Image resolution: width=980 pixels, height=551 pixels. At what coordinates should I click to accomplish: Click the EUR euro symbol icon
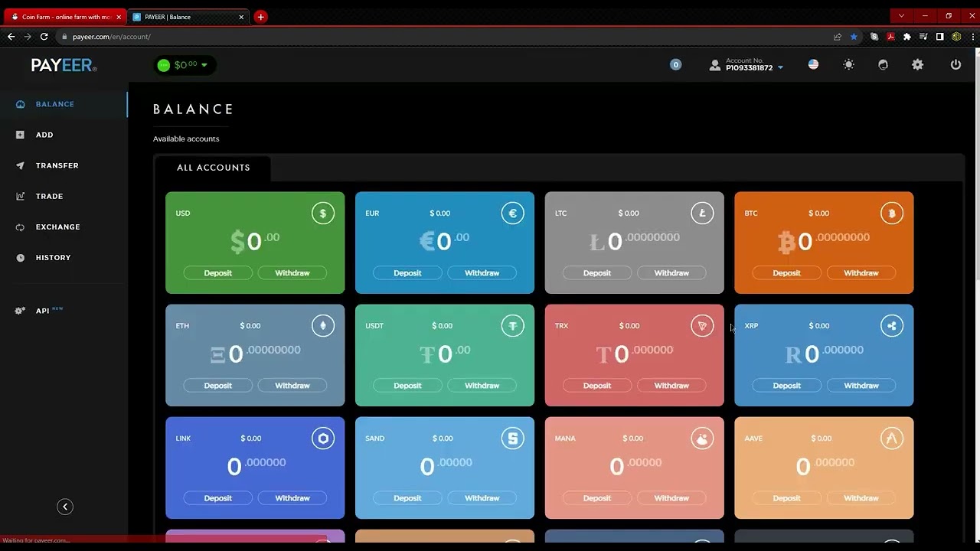tap(513, 214)
